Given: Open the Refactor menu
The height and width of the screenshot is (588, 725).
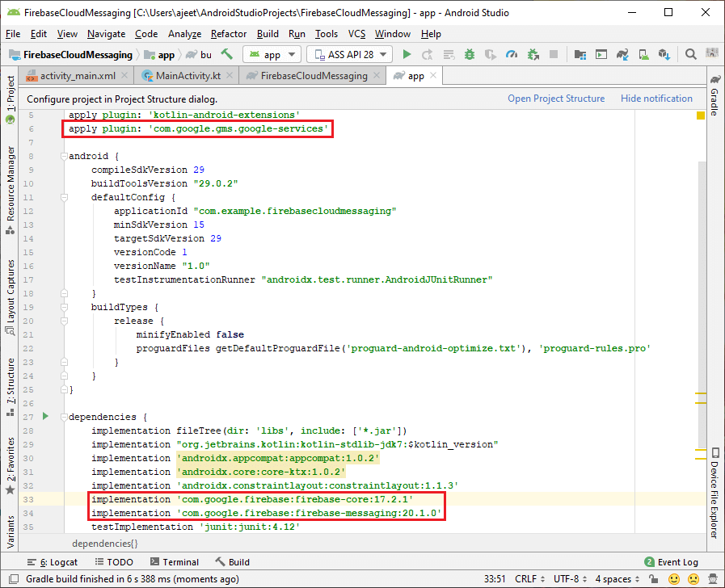Looking at the screenshot, I should 229,34.
